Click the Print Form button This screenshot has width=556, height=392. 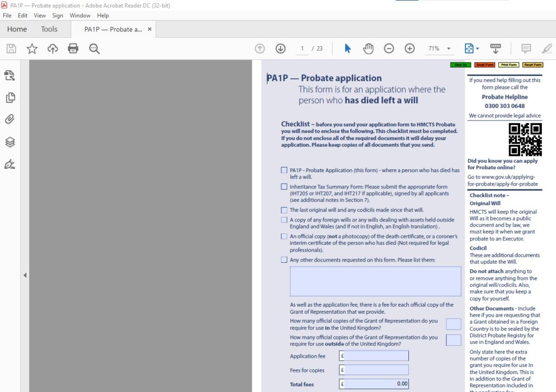(x=509, y=65)
